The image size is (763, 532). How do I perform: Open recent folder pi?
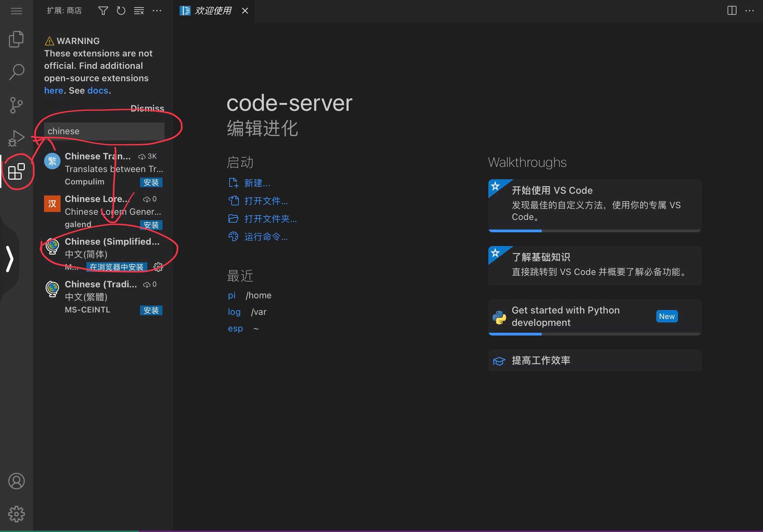click(x=232, y=295)
